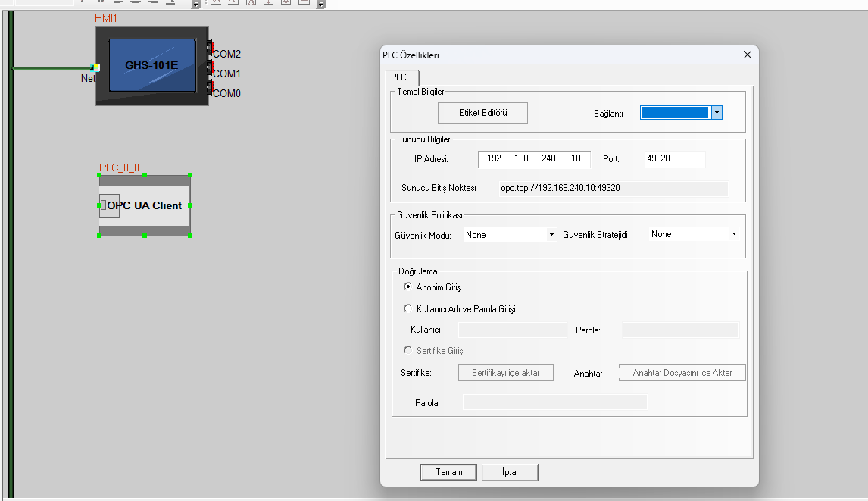Click the green network bus line
Viewport: 868px width, 501px height.
point(11,255)
